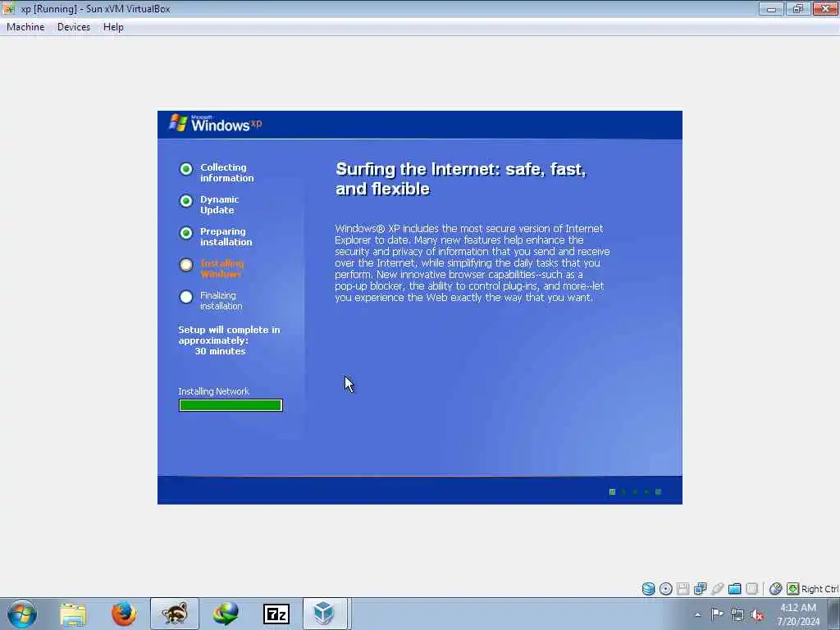Image resolution: width=840 pixels, height=630 pixels.
Task: Click the Installing Network progress bar
Action: [231, 405]
